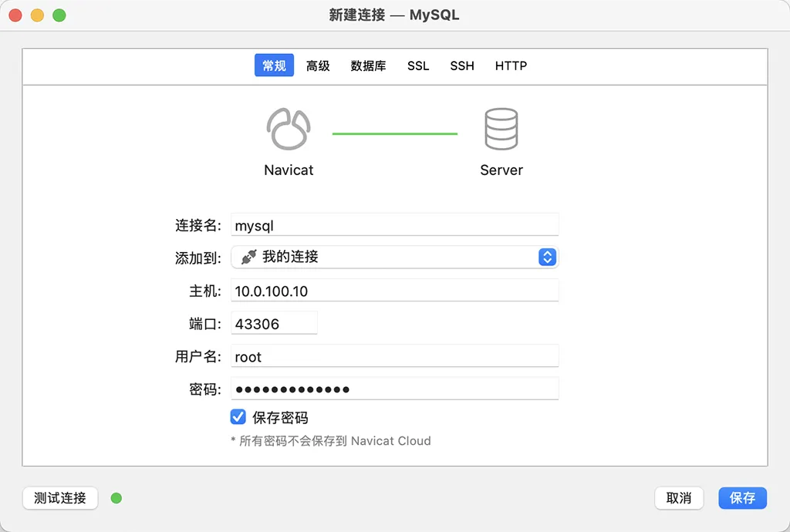Viewport: 790px width, 532px height.
Task: Focus the 密码 password field
Action: [394, 389]
